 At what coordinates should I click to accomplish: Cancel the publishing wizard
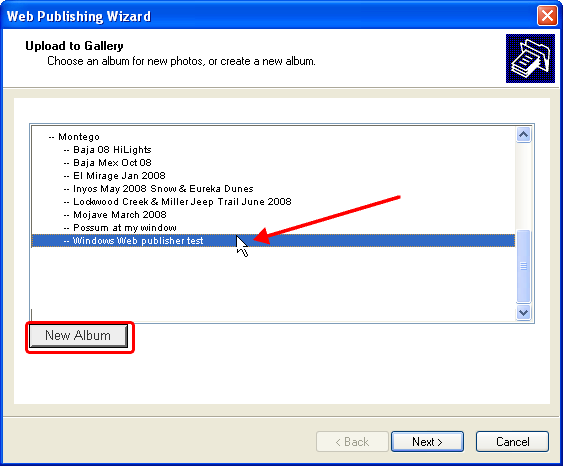coord(512,442)
